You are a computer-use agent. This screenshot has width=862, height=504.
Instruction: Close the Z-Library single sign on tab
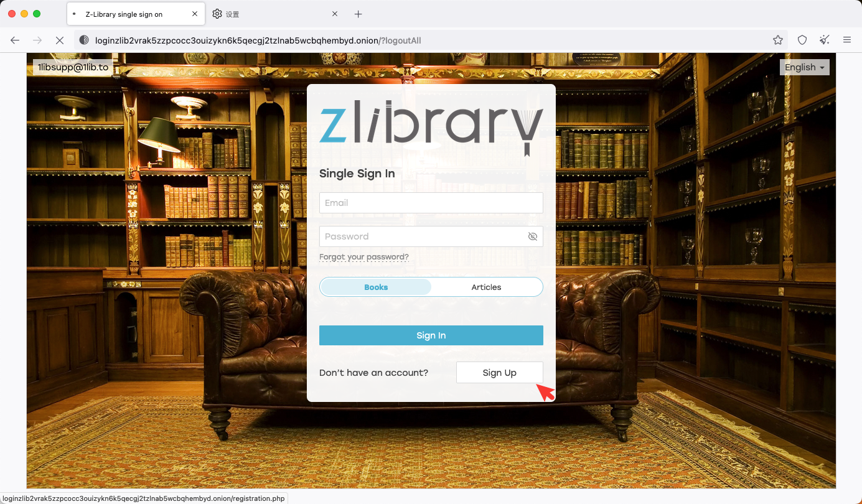(195, 14)
